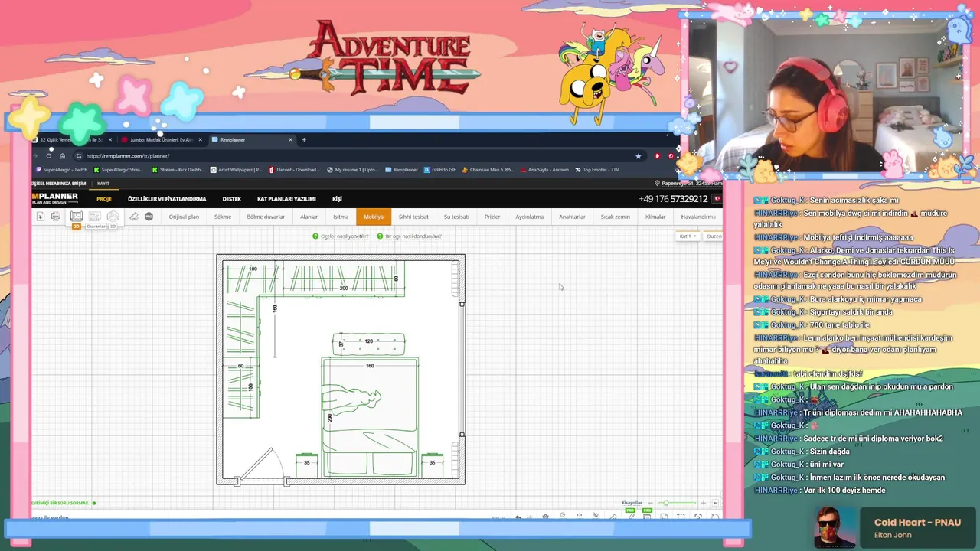Click the browser address bar URL

[x=128, y=156]
